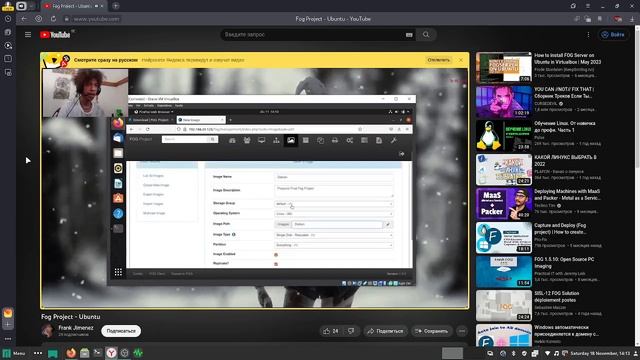Open Обучение Linux penguin video thumbnail
The height and width of the screenshot is (360, 640).
coord(504,136)
